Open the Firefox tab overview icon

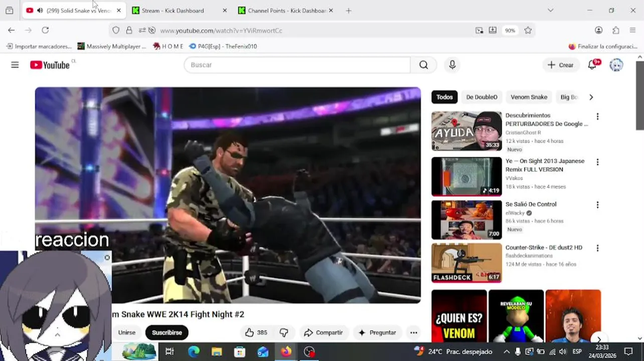click(x=9, y=10)
